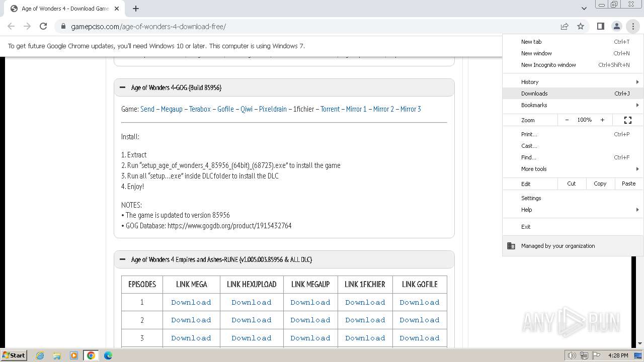Image resolution: width=644 pixels, height=362 pixels.
Task: Open the share this page icon
Action: click(x=565, y=26)
